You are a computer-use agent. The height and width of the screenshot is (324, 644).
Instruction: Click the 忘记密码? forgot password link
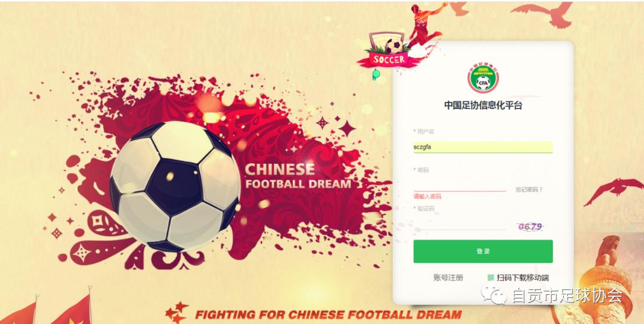tap(530, 189)
